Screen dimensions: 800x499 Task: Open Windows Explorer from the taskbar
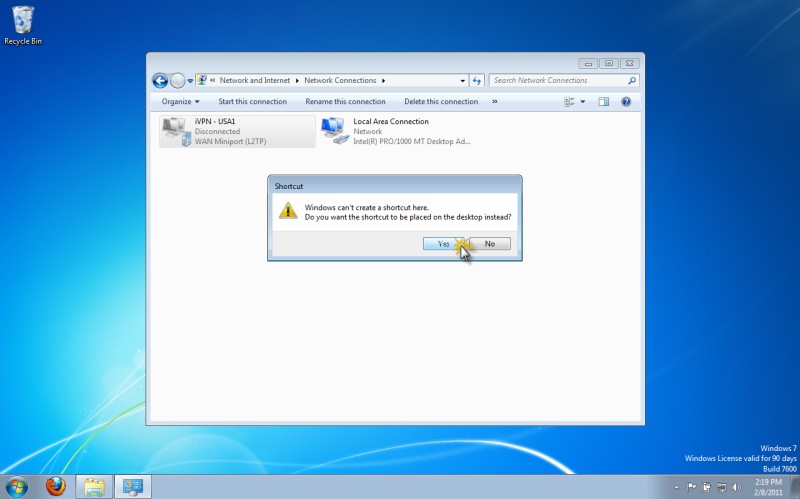94,487
